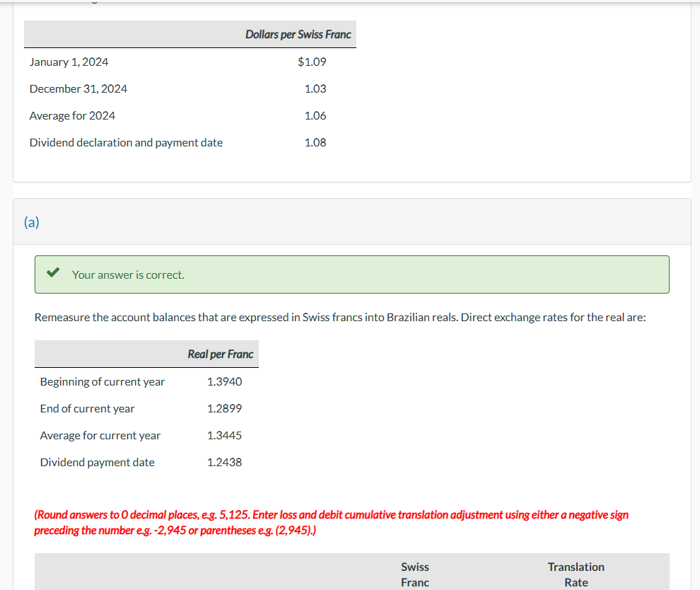The height and width of the screenshot is (590, 700).
Task: Click the Dividend payment date rate 1.2438
Action: click(224, 462)
